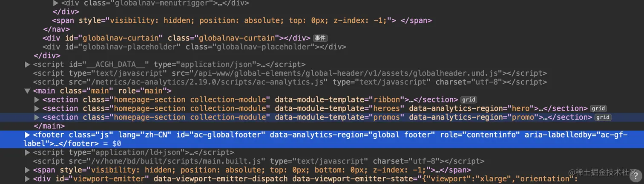Expand the hidden bottom span node
The image size is (644, 184).
[28, 170]
